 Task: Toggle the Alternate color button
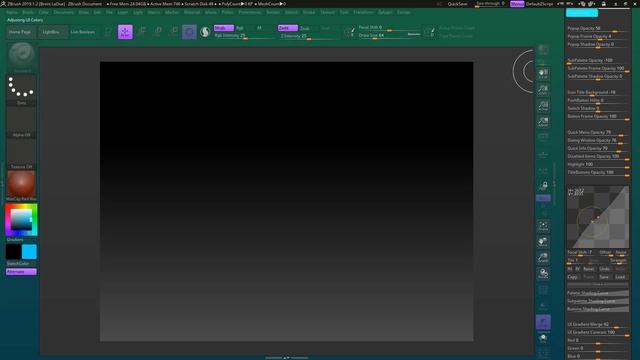[21, 272]
